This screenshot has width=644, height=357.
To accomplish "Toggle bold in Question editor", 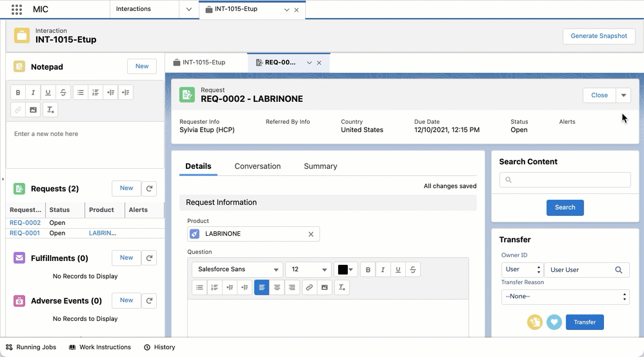I will click(368, 269).
